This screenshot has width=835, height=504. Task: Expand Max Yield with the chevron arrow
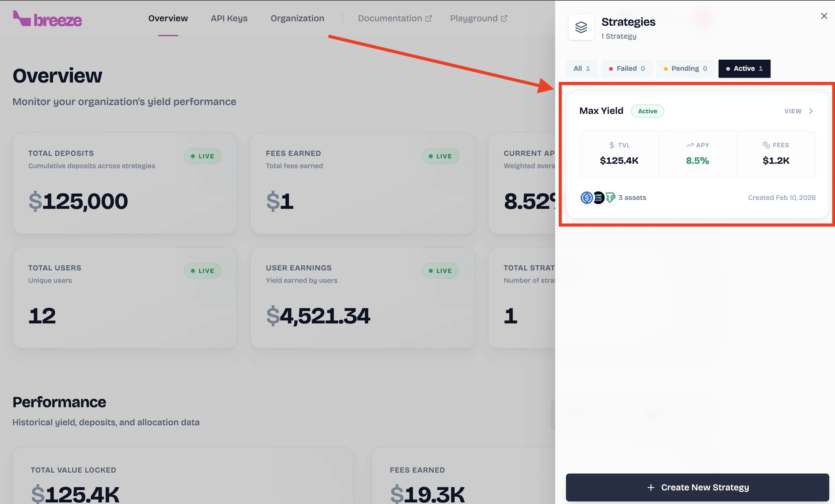click(x=811, y=111)
